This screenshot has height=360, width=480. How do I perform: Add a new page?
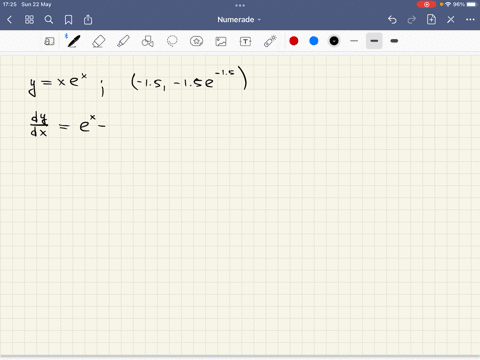pos(431,19)
